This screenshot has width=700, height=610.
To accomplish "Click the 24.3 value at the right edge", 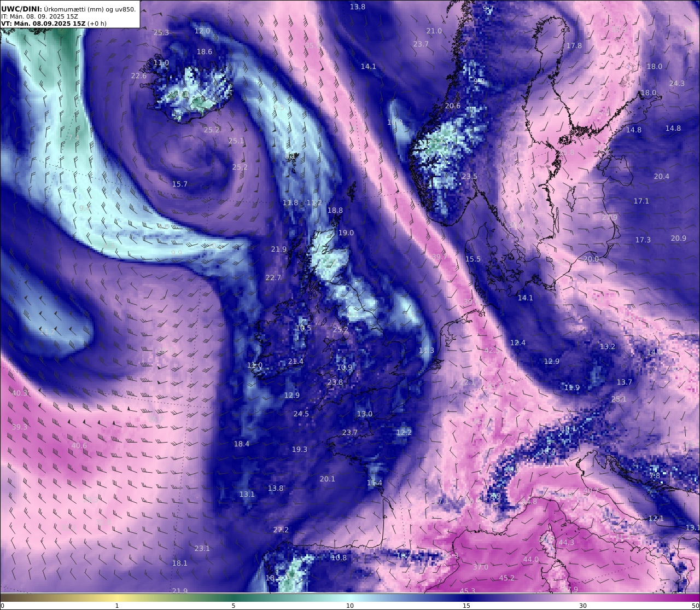I will [x=677, y=84].
